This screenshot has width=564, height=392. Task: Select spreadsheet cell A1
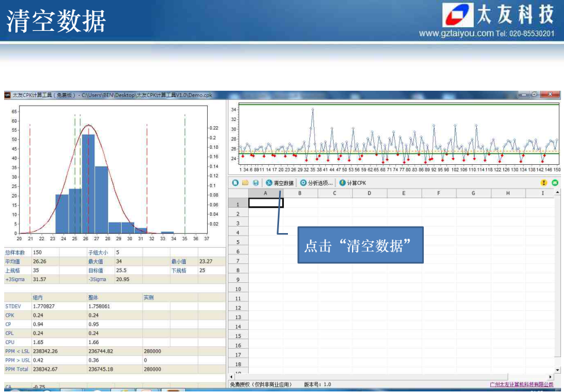266,203
